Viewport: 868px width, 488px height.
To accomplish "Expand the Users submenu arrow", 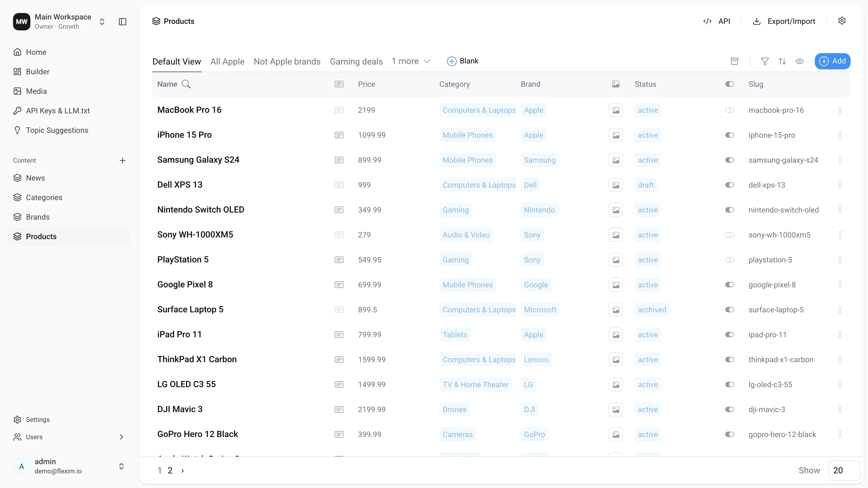I will pos(121,437).
